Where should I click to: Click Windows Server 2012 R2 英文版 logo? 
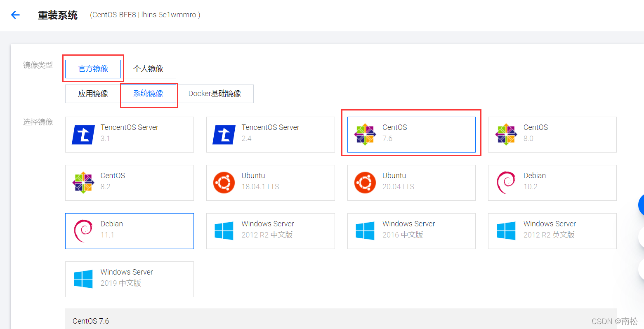506,231
